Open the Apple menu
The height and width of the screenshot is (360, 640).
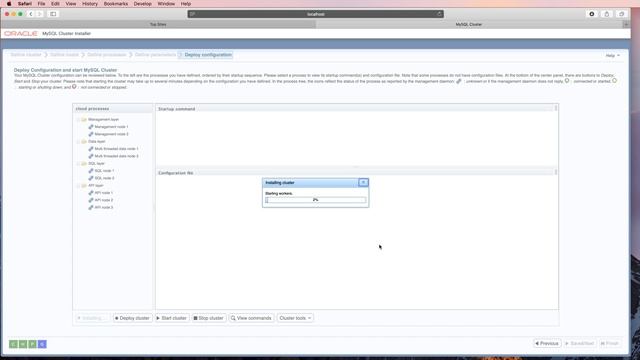[x=9, y=4]
